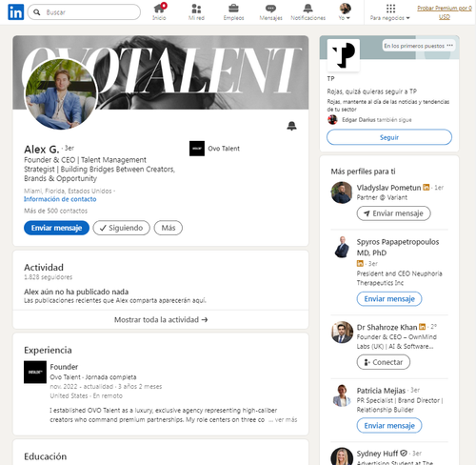Open the Yo profile dropdown

coord(345,12)
